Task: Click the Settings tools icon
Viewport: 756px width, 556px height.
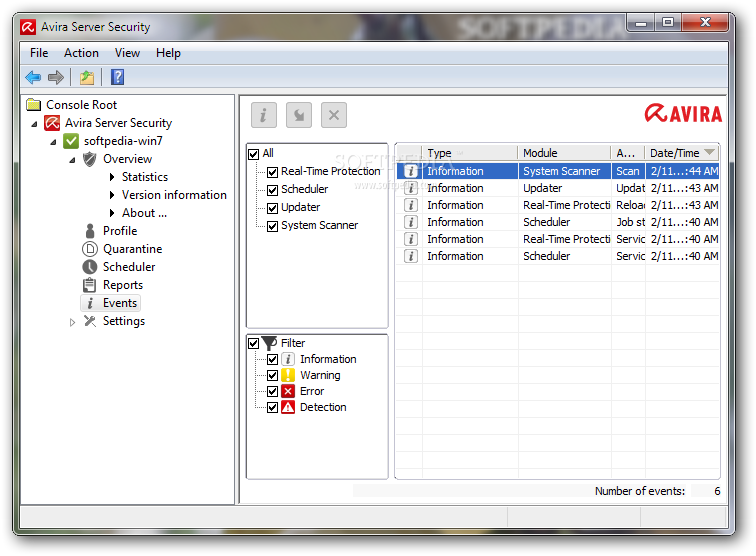Action: [90, 321]
